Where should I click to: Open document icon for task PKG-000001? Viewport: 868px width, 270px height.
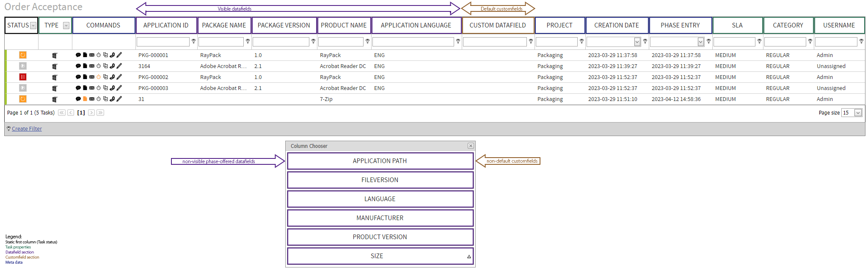pyautogui.click(x=85, y=55)
